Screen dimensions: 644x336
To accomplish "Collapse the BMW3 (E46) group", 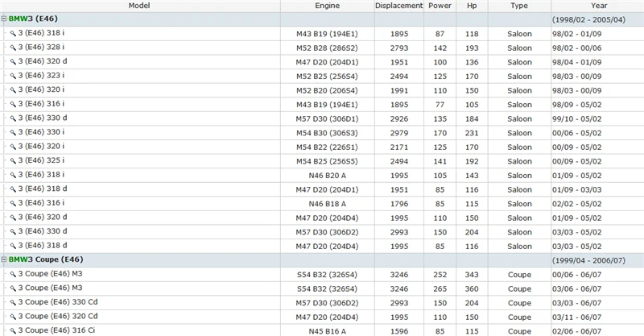I will point(4,19).
